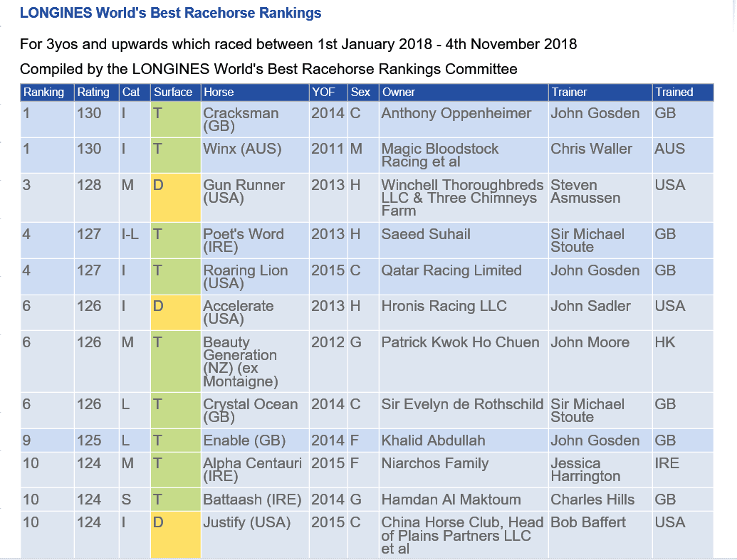Viewport: 737px width, 560px height.
Task: Click owner "Anthony Oppenheimer"
Action: click(x=456, y=113)
